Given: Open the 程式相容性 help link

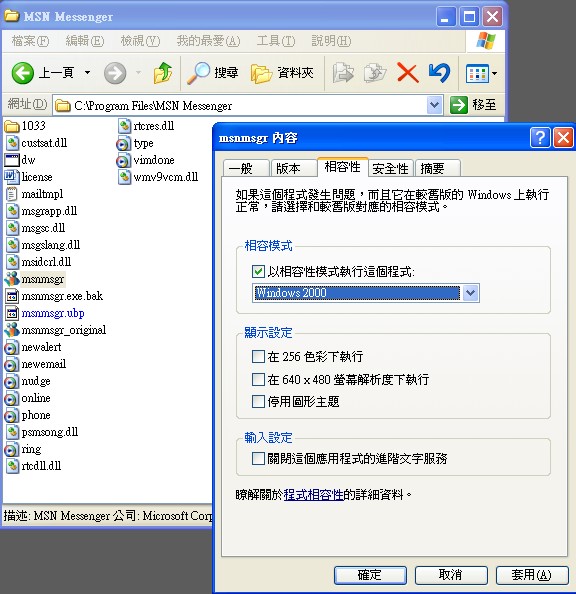Looking at the screenshot, I should (313, 494).
